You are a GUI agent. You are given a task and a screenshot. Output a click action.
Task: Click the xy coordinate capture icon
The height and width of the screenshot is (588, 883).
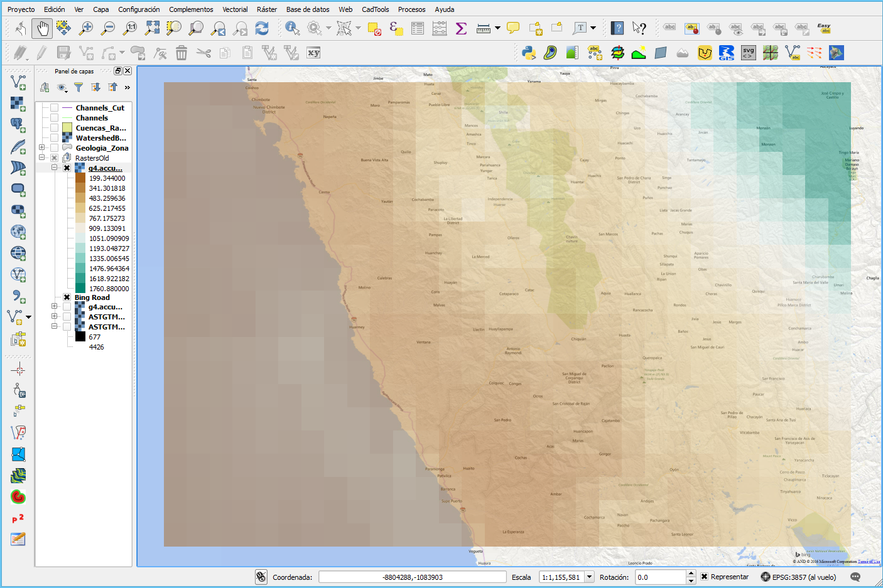(x=313, y=53)
